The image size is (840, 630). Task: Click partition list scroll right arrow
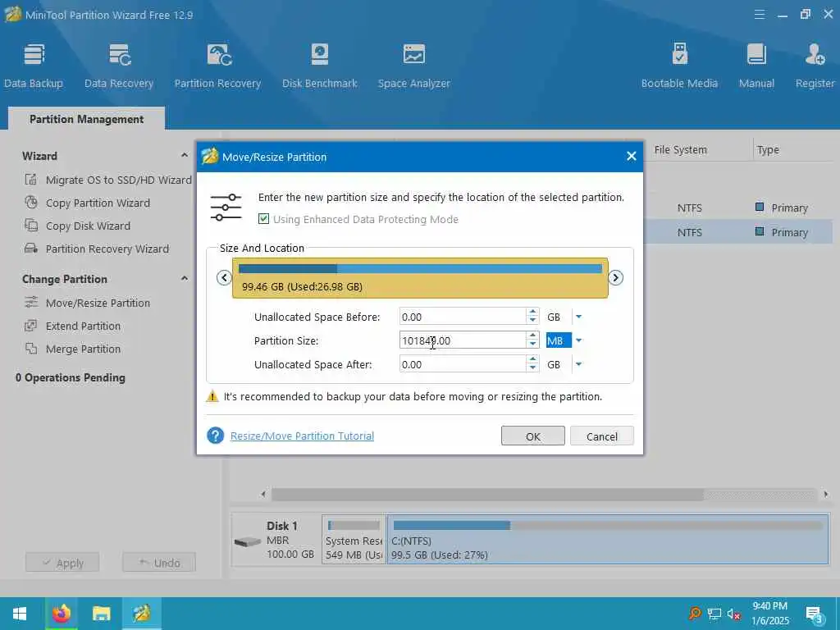pyautogui.click(x=825, y=494)
